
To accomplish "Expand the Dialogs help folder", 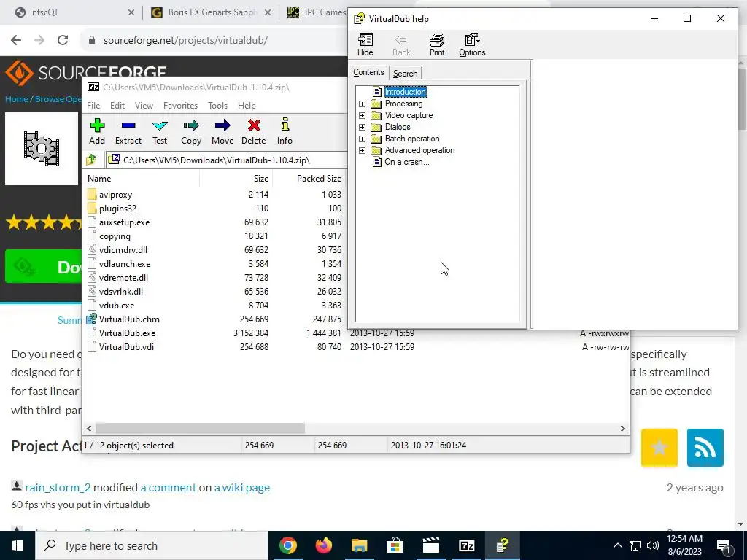I will (x=362, y=127).
